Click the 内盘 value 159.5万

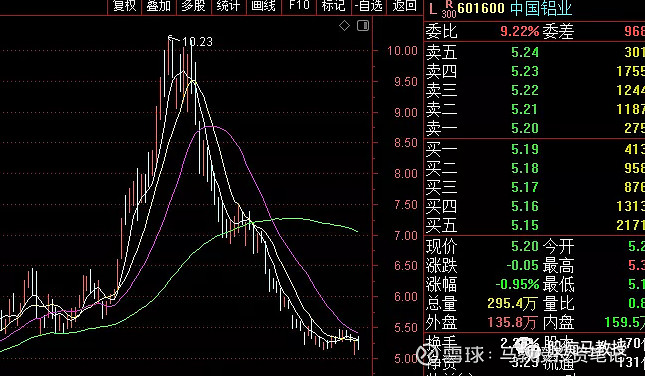(x=625, y=323)
